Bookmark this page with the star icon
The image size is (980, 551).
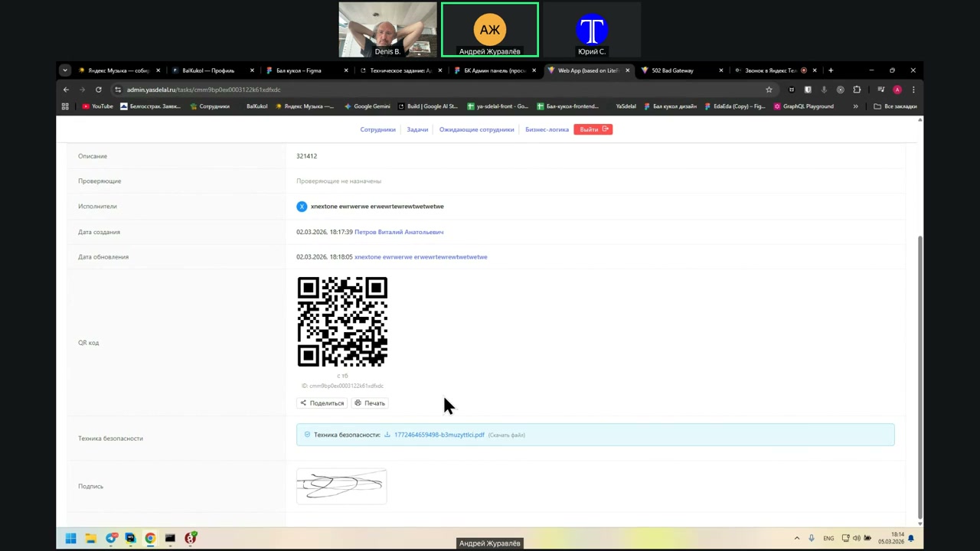[x=769, y=90]
